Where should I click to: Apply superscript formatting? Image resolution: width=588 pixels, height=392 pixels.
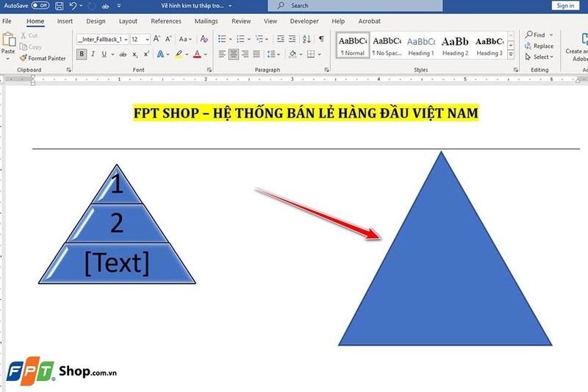146,54
